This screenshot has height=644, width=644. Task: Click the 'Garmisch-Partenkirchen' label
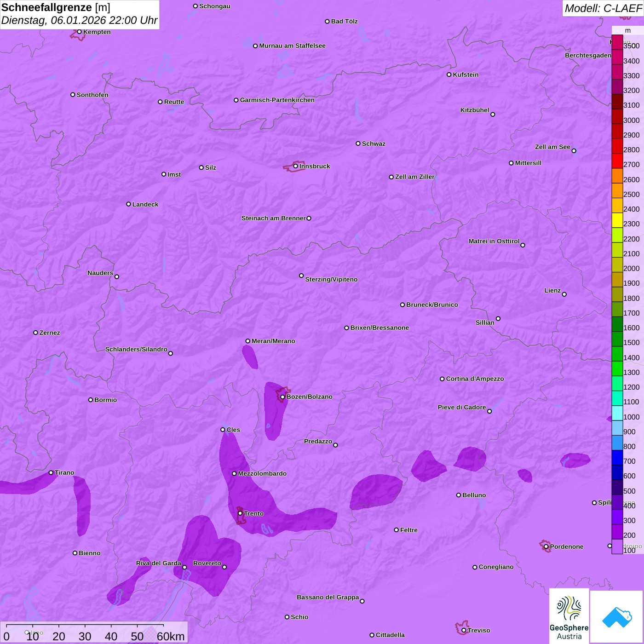[277, 100]
